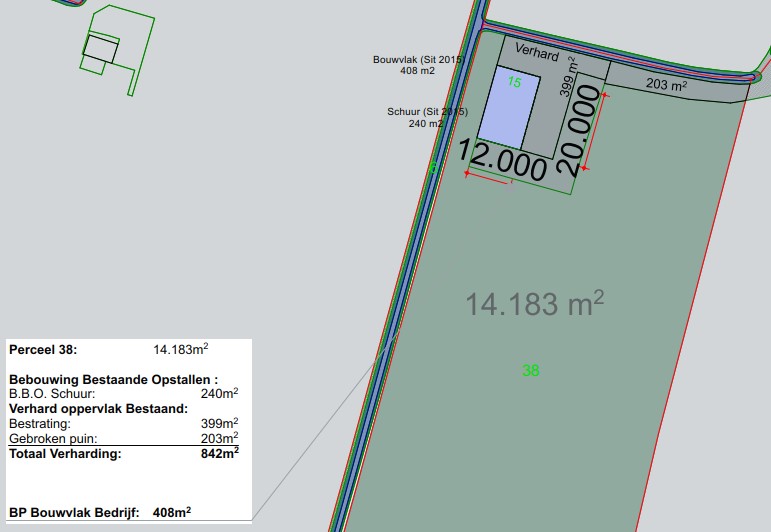Screen dimensions: 771x532
Task: Click the '240 m2' Schuur area label
Action: (x=425, y=123)
